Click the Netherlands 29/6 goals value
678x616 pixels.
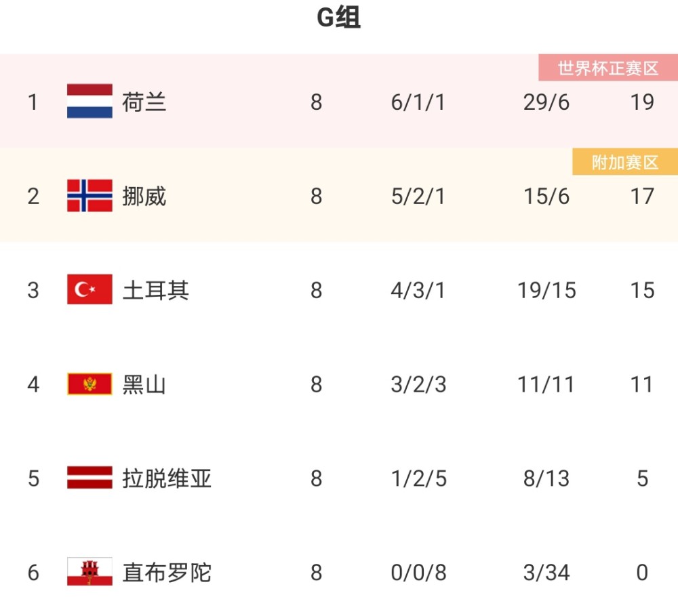click(x=546, y=102)
